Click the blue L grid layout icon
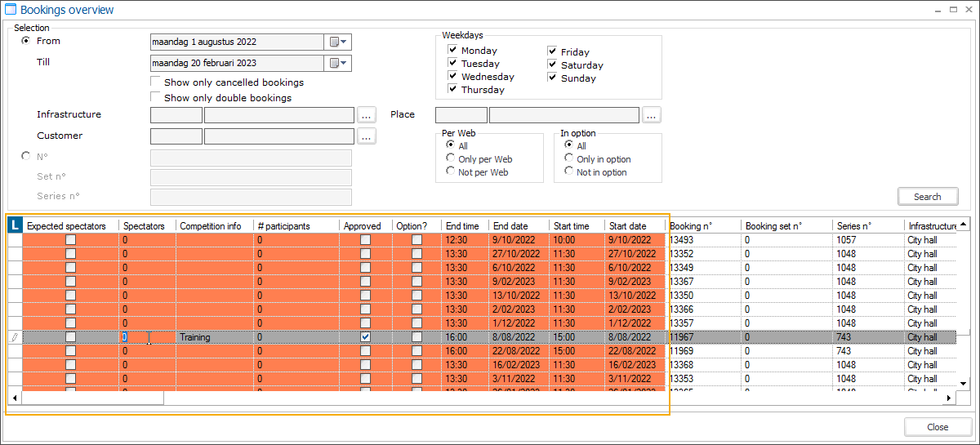The image size is (980, 445). [15, 225]
